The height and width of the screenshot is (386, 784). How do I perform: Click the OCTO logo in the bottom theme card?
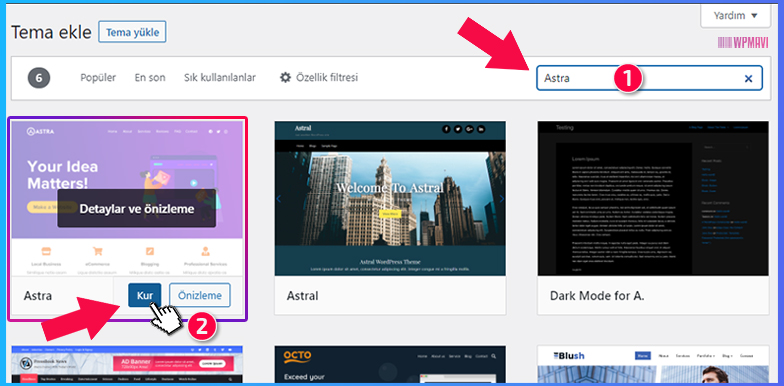coord(298,356)
